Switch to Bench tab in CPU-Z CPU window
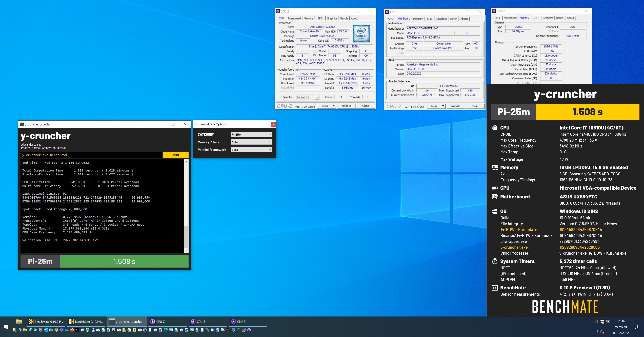644x337 pixels. click(344, 18)
